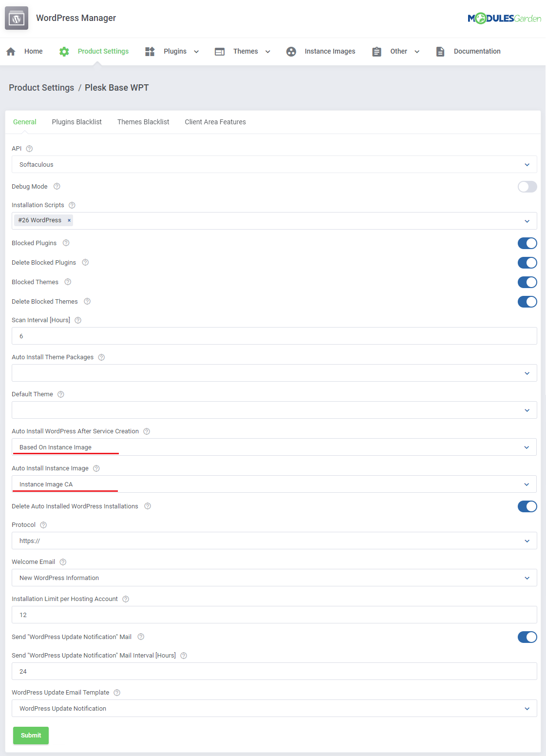Screen dimensions: 546x756
Task: Expand the Plugins menu chevron
Action: (x=196, y=52)
